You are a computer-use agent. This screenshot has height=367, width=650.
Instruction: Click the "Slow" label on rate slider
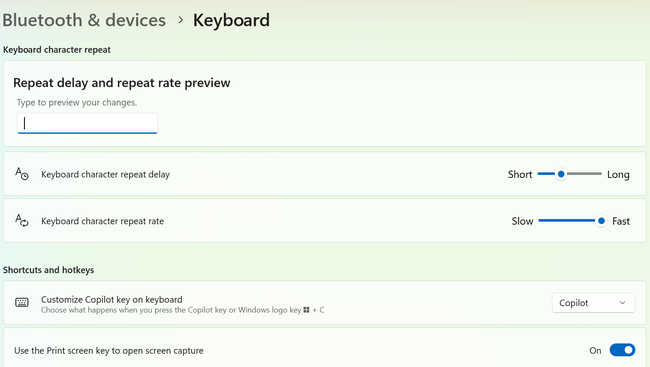(x=522, y=221)
